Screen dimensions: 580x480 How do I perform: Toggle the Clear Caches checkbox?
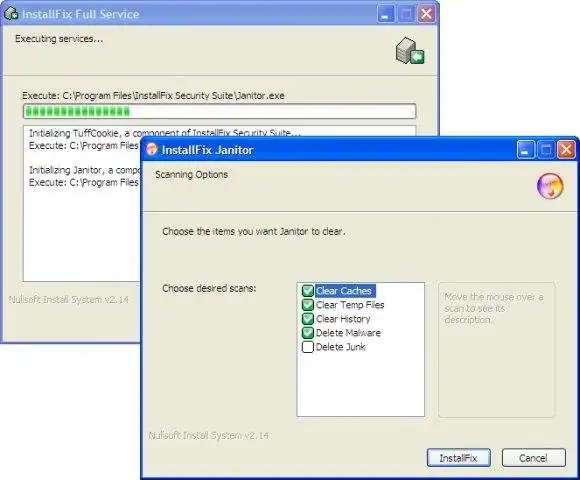coord(308,291)
